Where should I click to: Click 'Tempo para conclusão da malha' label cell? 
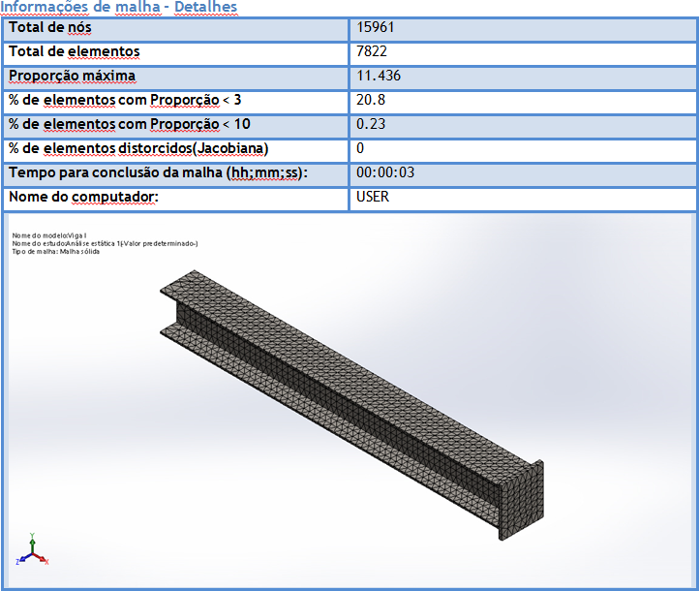[157, 173]
